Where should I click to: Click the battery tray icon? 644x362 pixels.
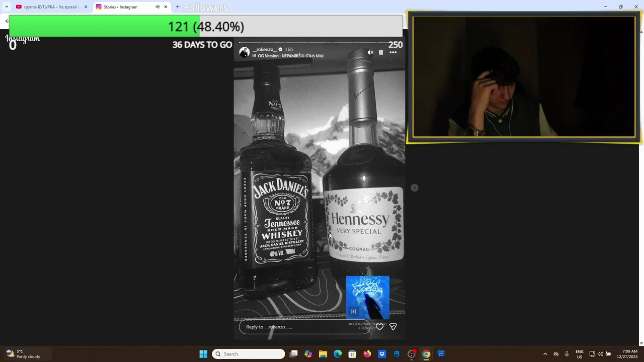click(608, 354)
